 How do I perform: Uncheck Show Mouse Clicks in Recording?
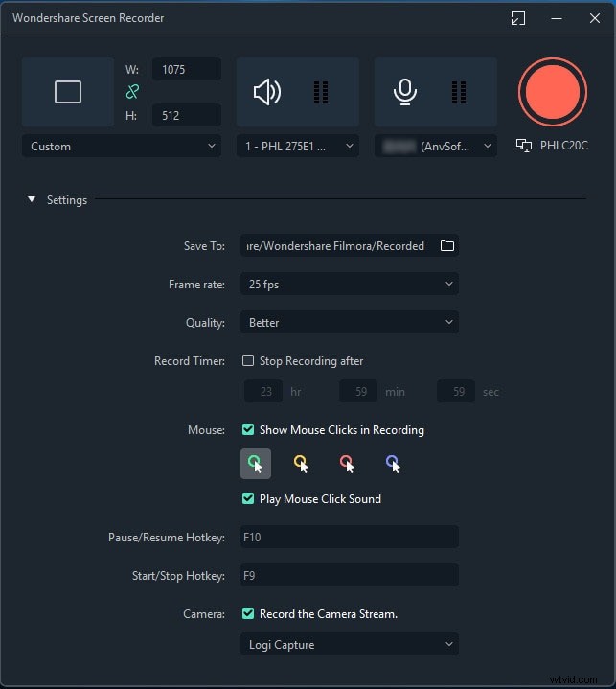pyautogui.click(x=249, y=430)
